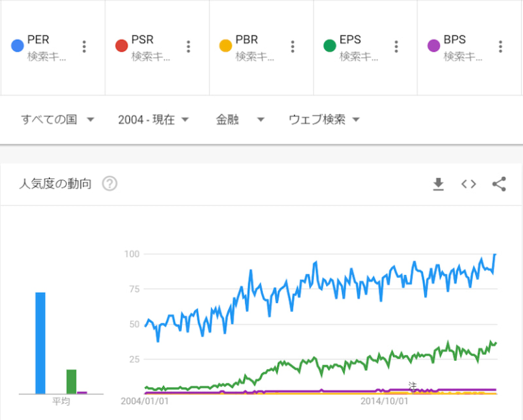Share the 人気度の動向 chart
Viewport: 523px width, 420px height.
pos(498,184)
